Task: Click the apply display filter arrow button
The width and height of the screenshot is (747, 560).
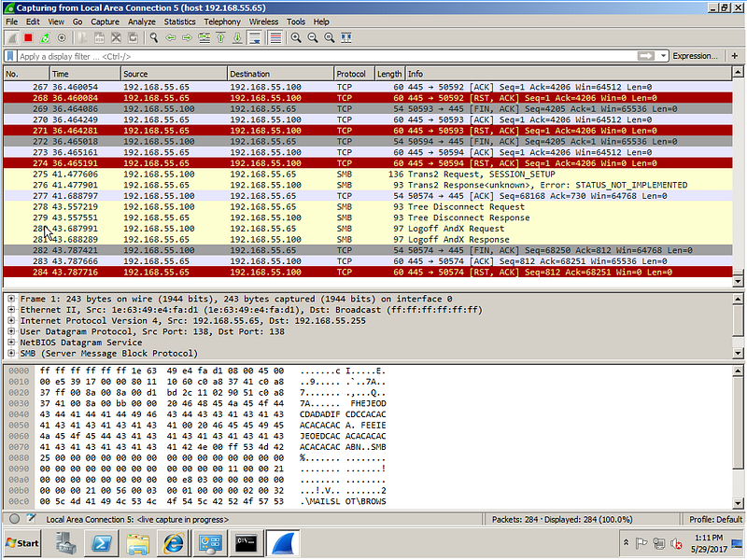Action: [646, 56]
